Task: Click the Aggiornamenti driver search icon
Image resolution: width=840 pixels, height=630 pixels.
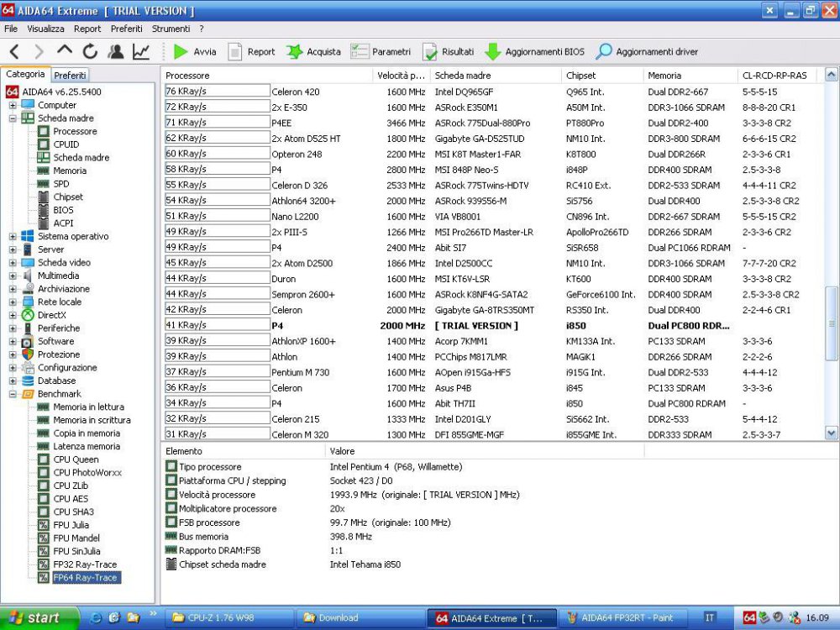Action: 604,52
